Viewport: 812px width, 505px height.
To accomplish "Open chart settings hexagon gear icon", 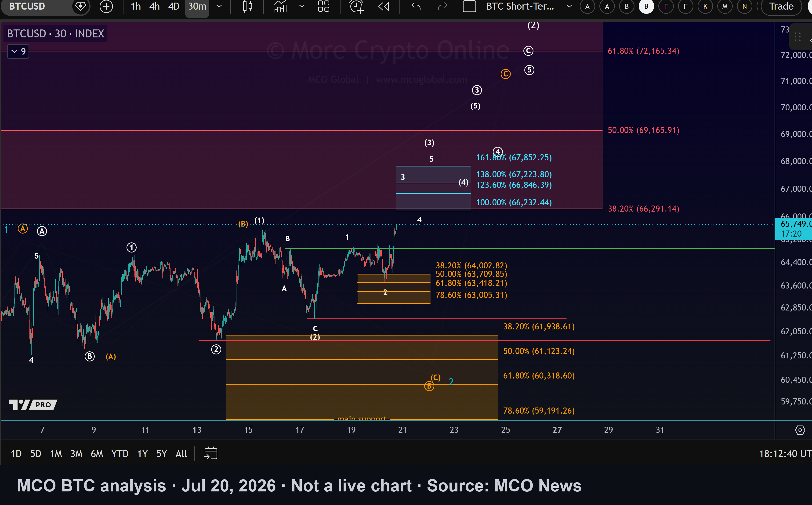I will (800, 430).
